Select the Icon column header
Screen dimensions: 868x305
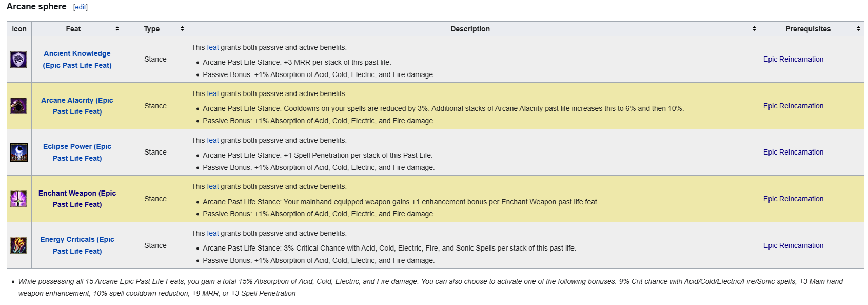click(x=19, y=29)
